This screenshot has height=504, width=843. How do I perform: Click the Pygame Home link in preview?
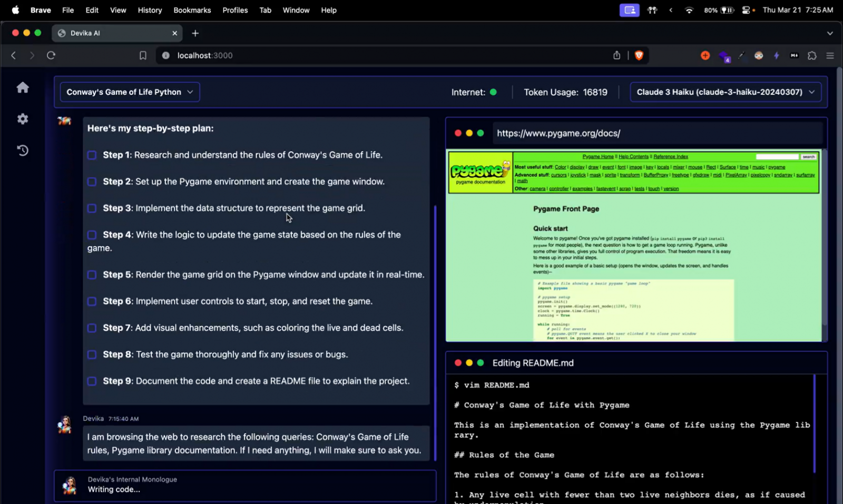pyautogui.click(x=598, y=156)
